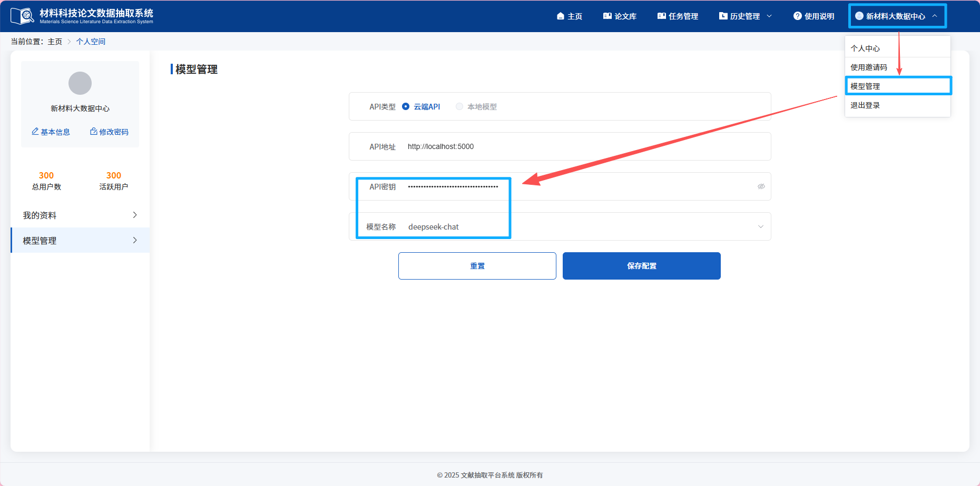
Task: Select 退出登录 in the dropdown menu
Action: (x=865, y=105)
